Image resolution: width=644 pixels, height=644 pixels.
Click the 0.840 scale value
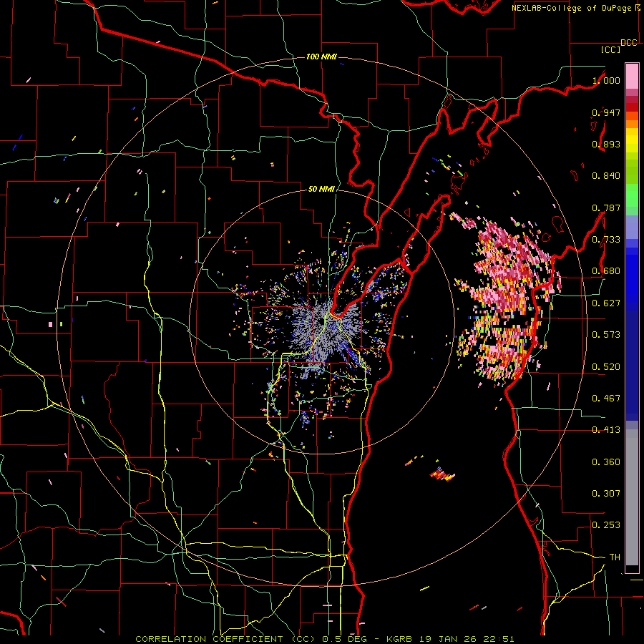(x=606, y=176)
